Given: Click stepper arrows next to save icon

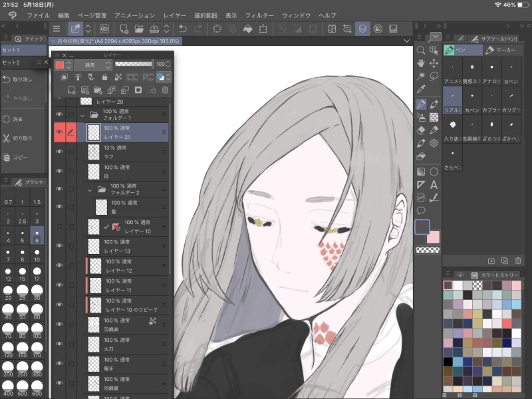Looking at the screenshot, I should 166,29.
